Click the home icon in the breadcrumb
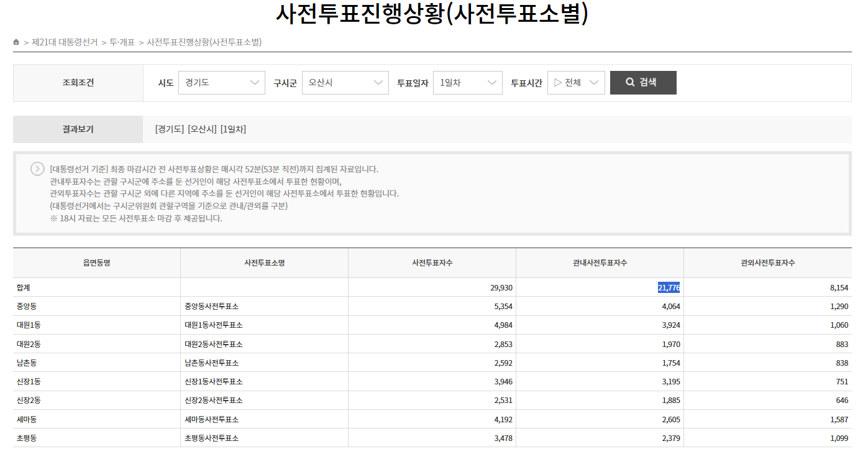The height and width of the screenshot is (459, 868). (x=16, y=42)
